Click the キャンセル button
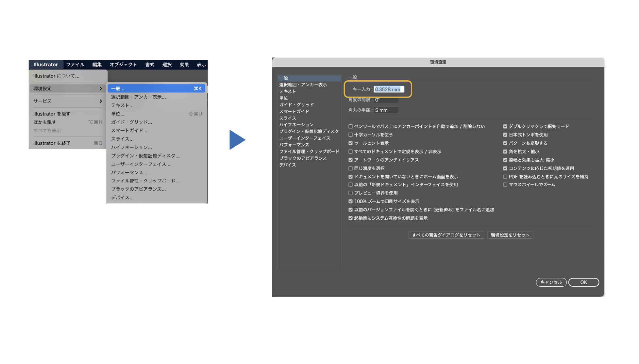 point(551,282)
